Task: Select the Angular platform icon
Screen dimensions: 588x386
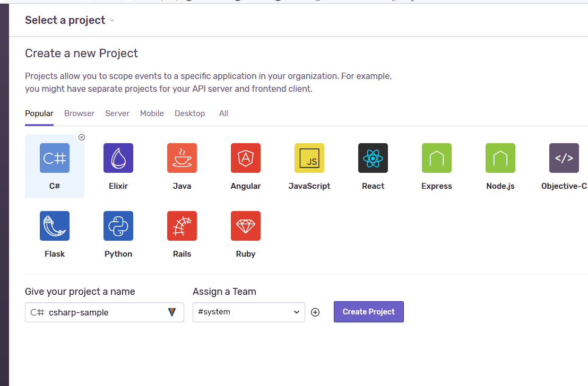Action: tap(246, 158)
